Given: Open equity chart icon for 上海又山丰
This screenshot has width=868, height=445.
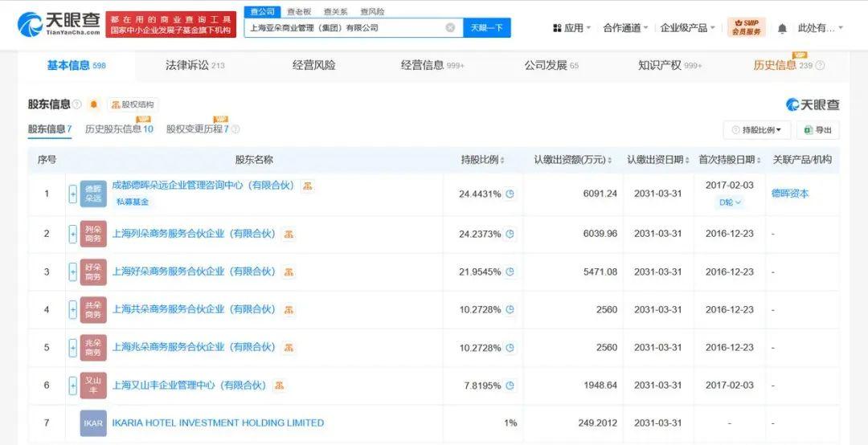Looking at the screenshot, I should coord(280,386).
